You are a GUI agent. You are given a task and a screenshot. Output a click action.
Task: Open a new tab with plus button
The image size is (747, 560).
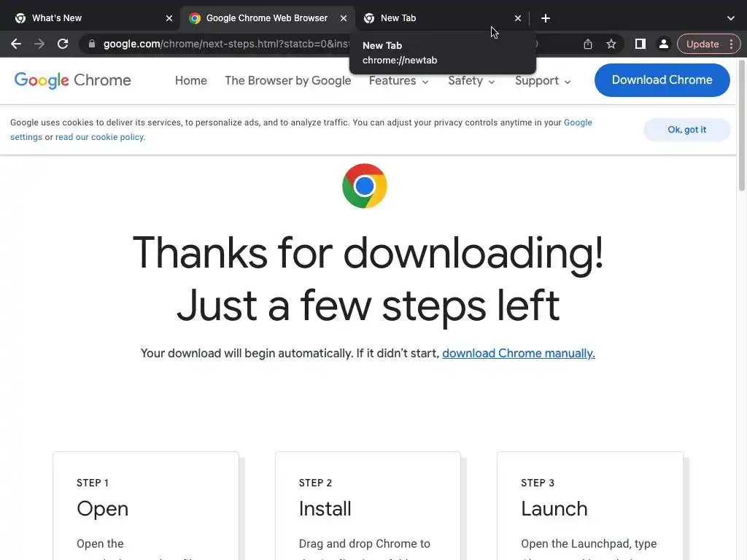546,18
